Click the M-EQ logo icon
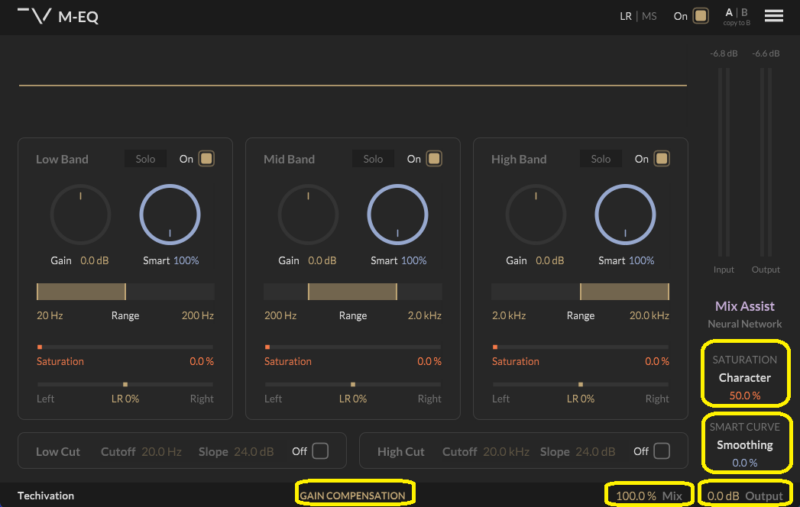 (35, 16)
